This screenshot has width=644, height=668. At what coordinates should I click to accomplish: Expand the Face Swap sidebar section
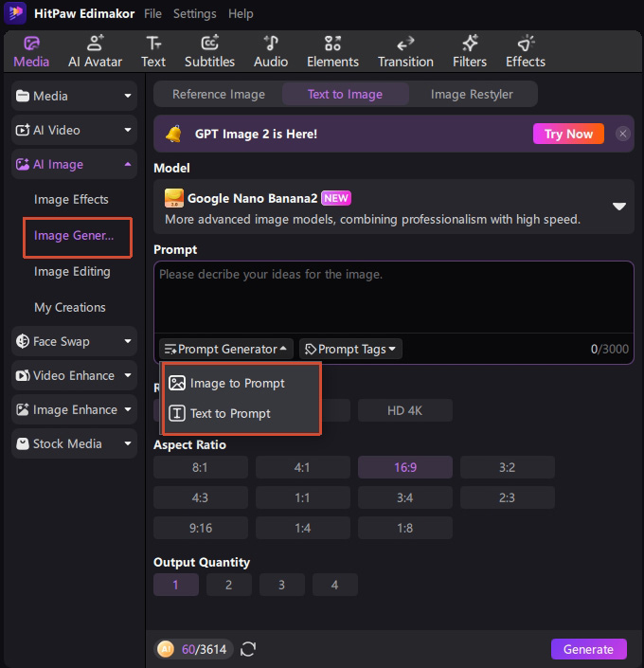(74, 341)
